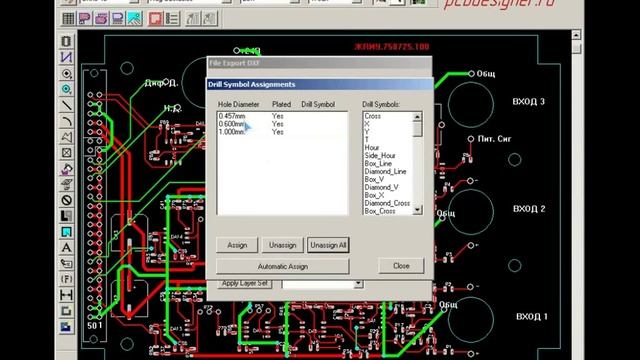640x360 pixels.
Task: Open the list view toolbar icon
Action: pos(172,18)
